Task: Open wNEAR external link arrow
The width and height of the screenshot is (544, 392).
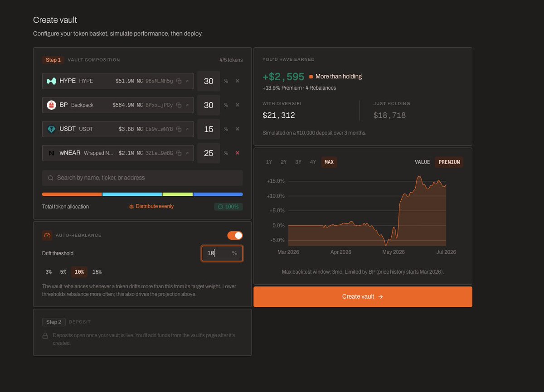Action: click(187, 153)
